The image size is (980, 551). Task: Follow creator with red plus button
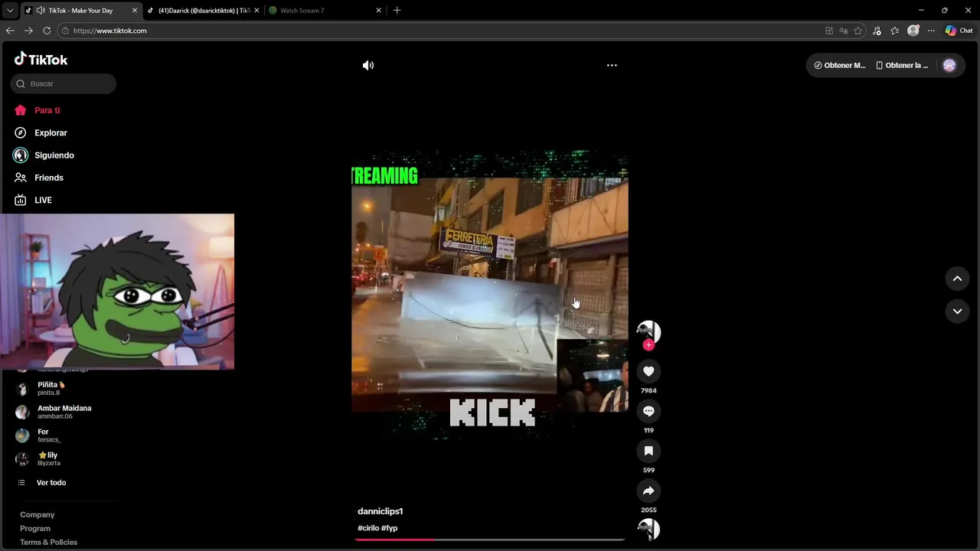click(648, 345)
